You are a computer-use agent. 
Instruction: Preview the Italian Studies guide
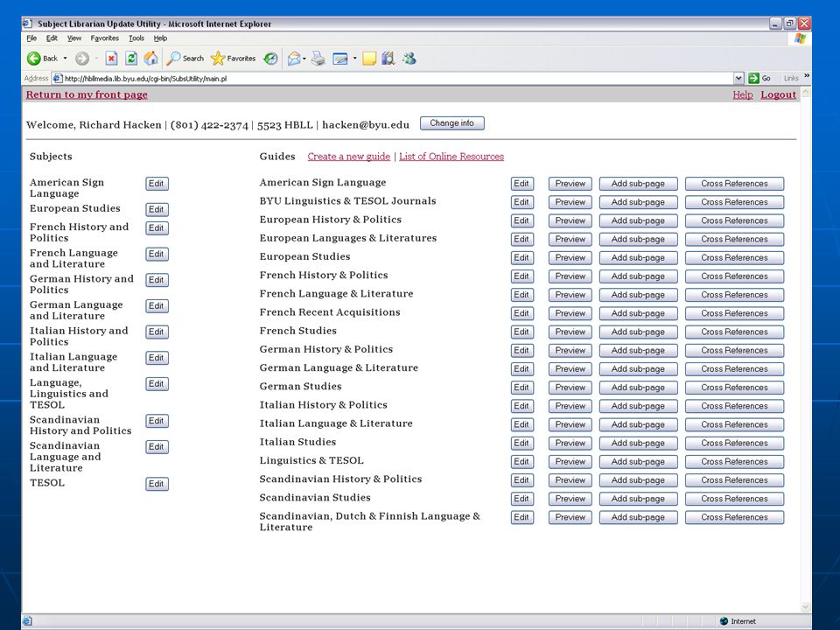(570, 443)
